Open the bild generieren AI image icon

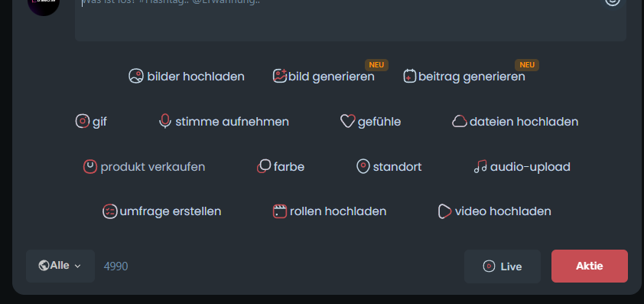tap(280, 76)
